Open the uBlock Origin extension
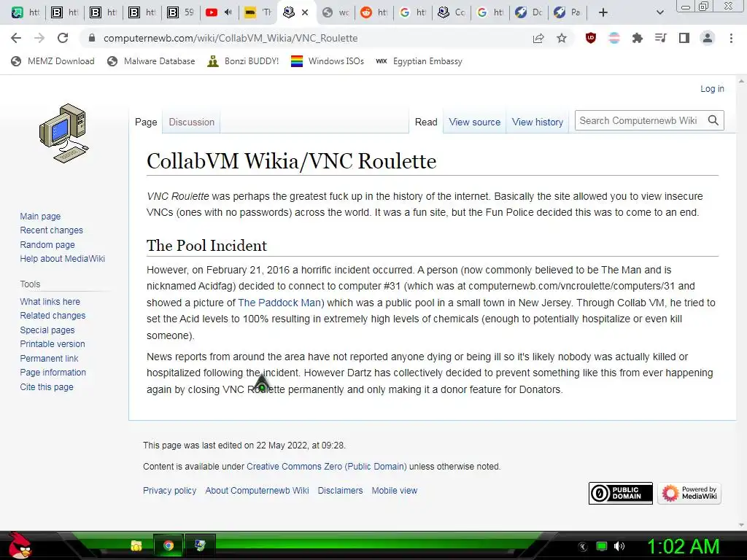747x560 pixels. pos(591,38)
